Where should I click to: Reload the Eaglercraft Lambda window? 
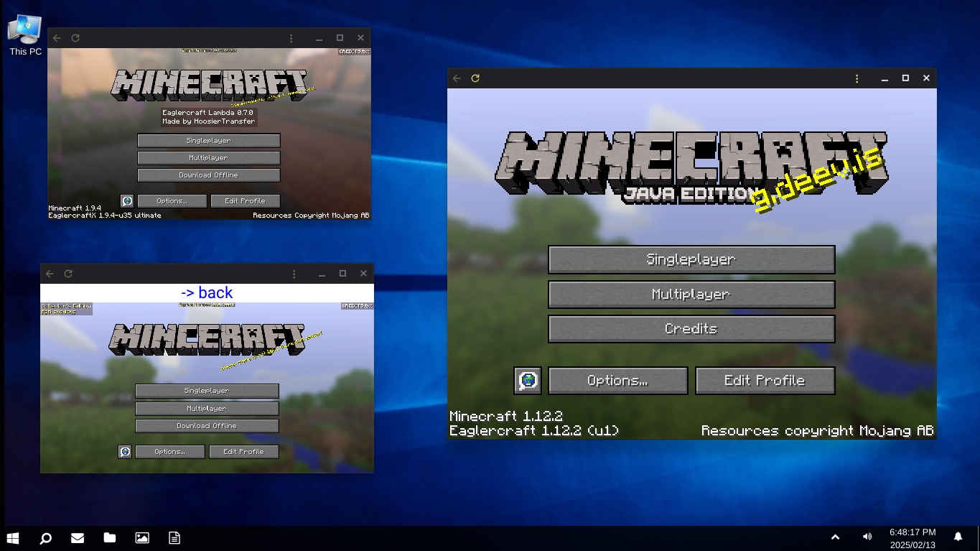pyautogui.click(x=75, y=38)
